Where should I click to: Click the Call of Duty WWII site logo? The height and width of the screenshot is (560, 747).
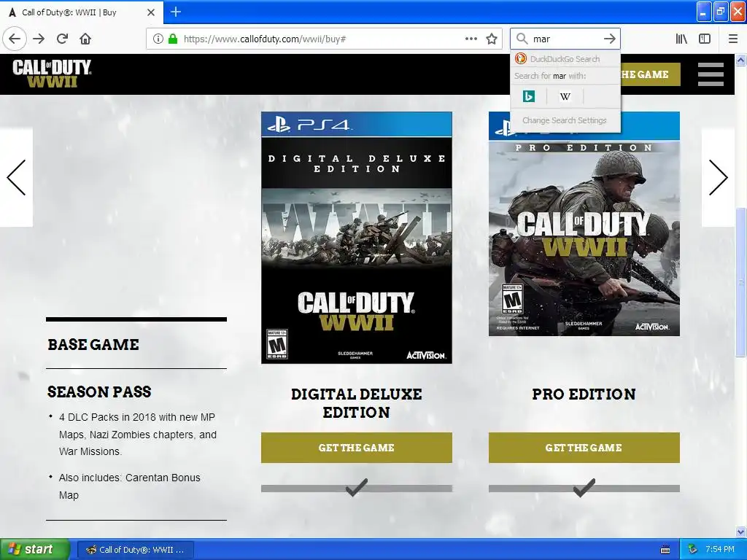(x=52, y=74)
